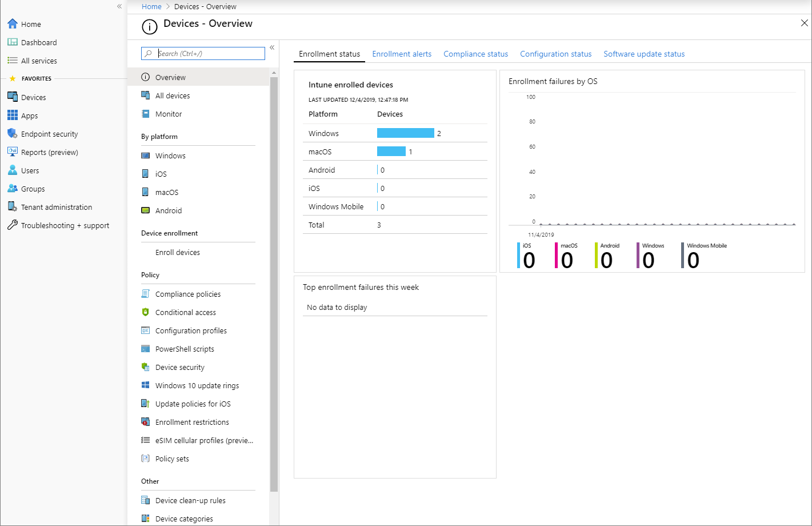The height and width of the screenshot is (526, 812).
Task: Click the Conditional access shield icon
Action: point(146,312)
